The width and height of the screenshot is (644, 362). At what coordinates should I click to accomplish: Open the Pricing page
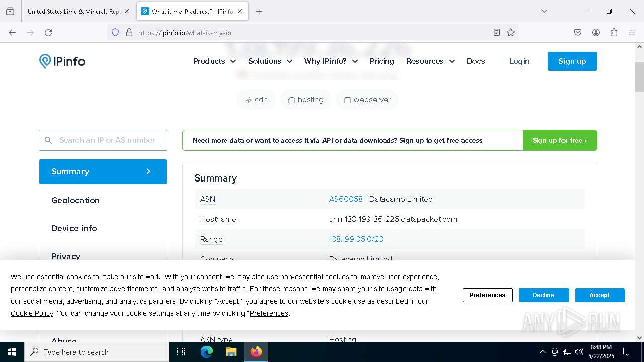[x=382, y=61]
